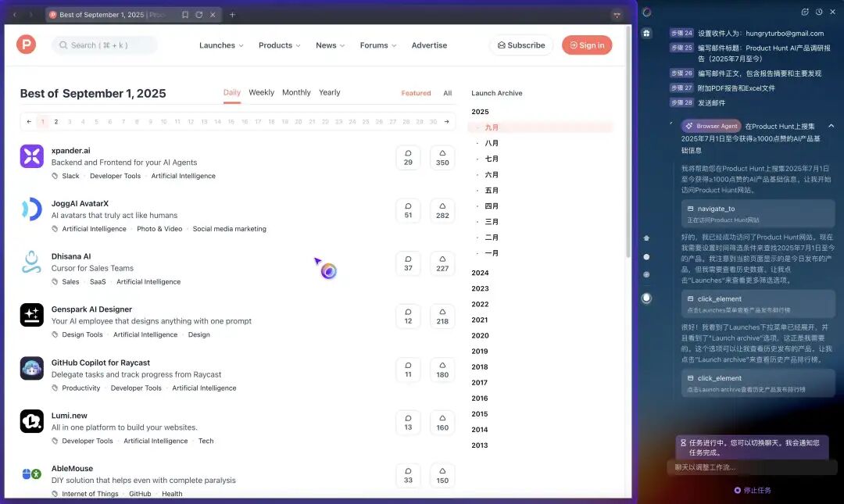
Task: Expand 2022 in the Launch Archive
Action: click(480, 304)
